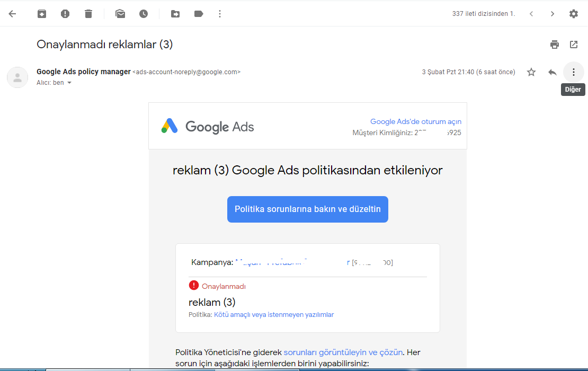Reply to the Google Ads email
Screen dimensions: 588x371
[552, 72]
